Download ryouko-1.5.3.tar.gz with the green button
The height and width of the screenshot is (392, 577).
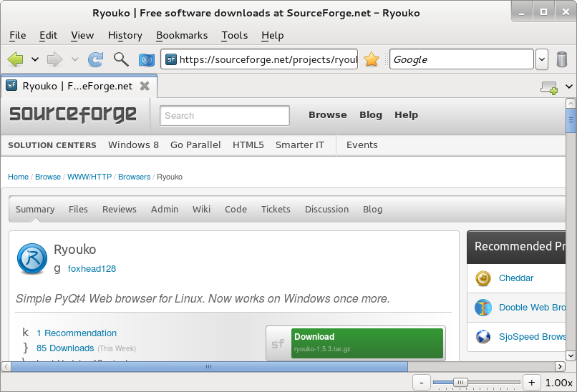coord(367,343)
